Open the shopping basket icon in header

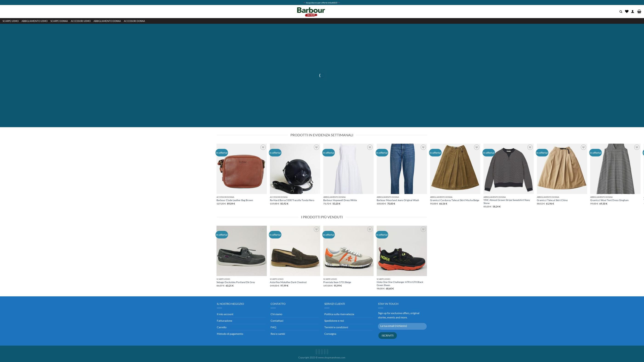point(639,11)
